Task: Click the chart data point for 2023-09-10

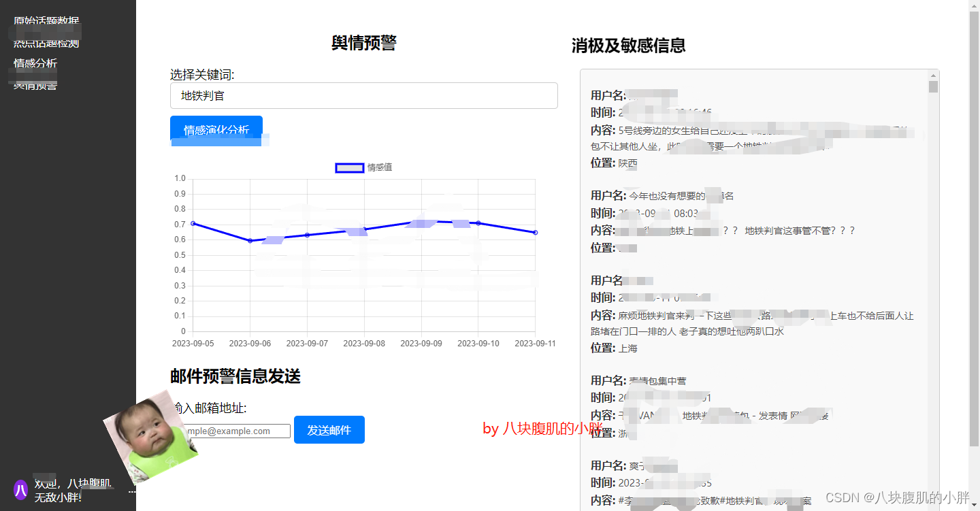Action: [x=478, y=222]
